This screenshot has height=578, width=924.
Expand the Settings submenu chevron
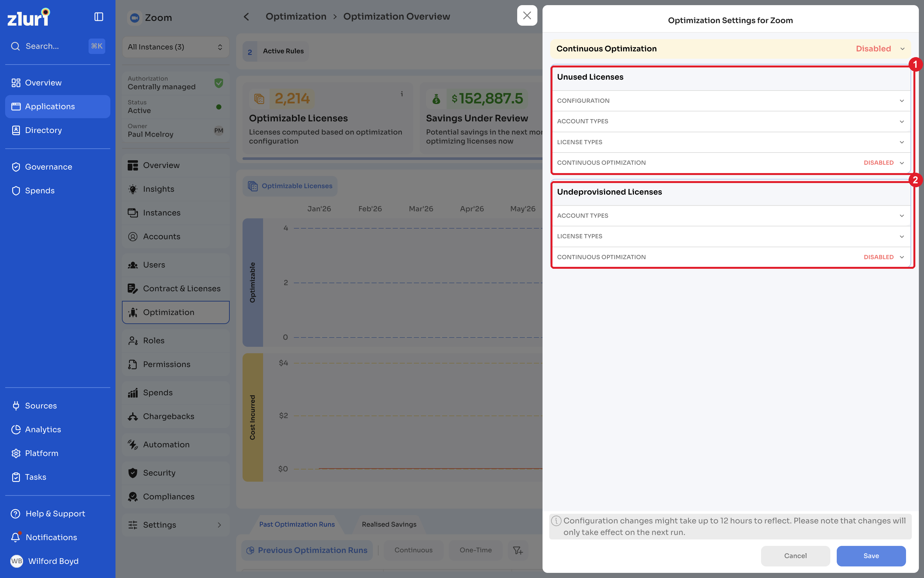coord(219,525)
